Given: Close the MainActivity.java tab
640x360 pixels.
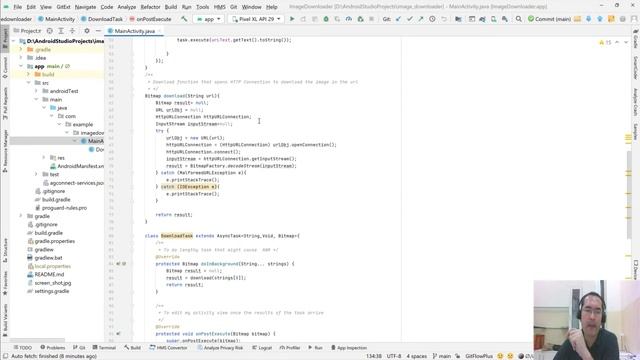Looking at the screenshot, I should [x=159, y=31].
